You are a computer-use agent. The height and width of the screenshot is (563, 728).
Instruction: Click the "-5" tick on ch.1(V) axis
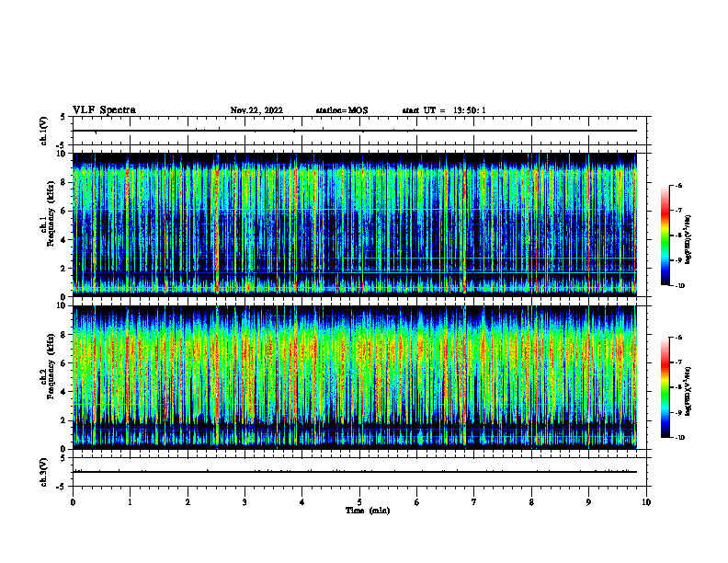61,145
